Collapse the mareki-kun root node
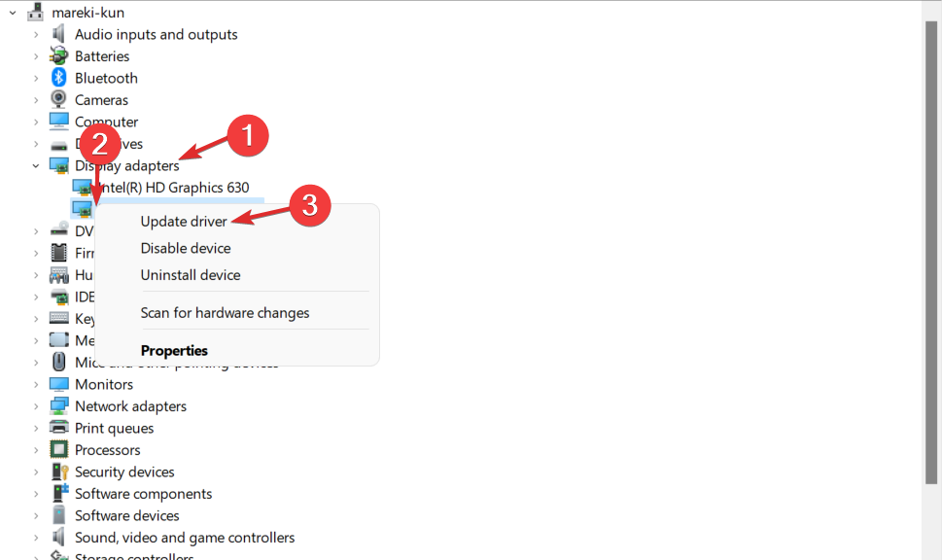Image resolution: width=942 pixels, height=560 pixels. point(13,13)
